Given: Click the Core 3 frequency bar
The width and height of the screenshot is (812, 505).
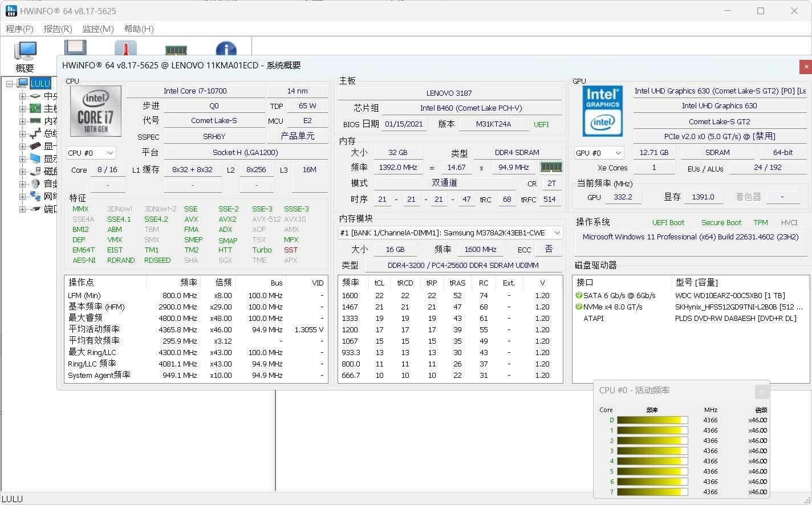Looking at the screenshot, I should click(652, 451).
